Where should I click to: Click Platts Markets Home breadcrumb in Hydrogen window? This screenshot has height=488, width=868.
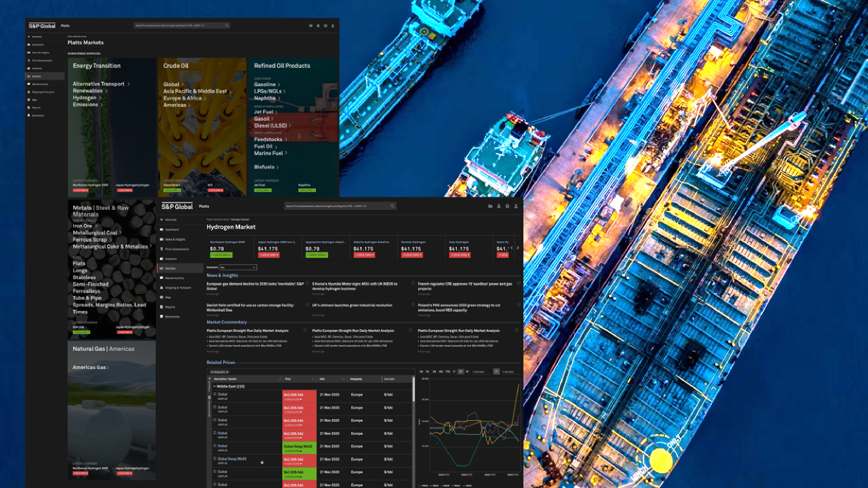pos(217,220)
